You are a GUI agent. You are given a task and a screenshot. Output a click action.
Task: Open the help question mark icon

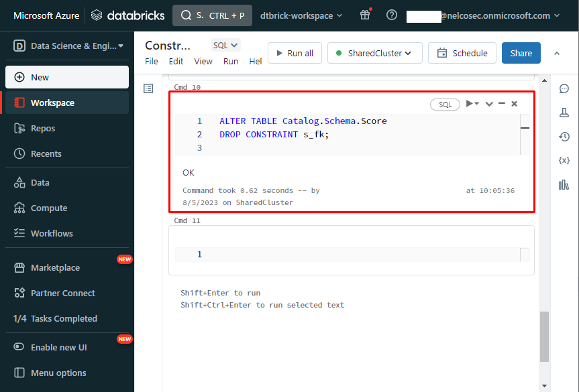tap(392, 15)
